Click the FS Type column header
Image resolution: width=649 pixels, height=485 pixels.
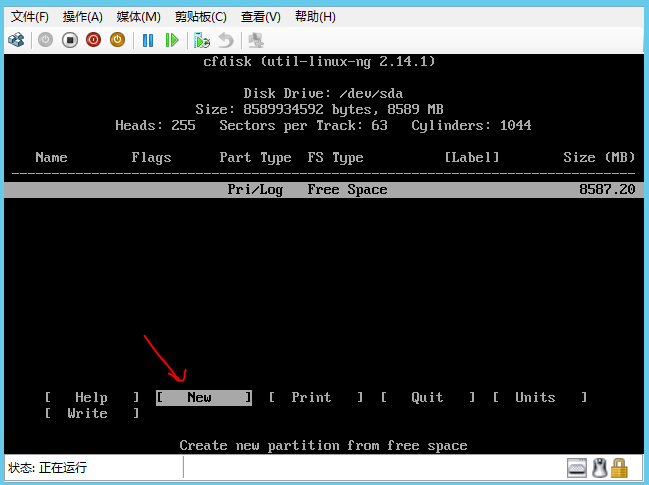click(335, 157)
